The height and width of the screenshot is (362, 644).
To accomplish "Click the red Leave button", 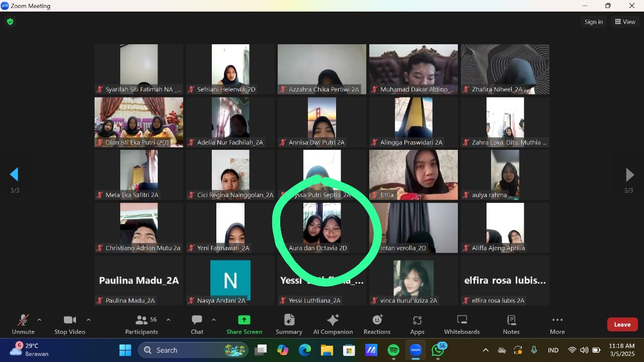I will pyautogui.click(x=622, y=324).
